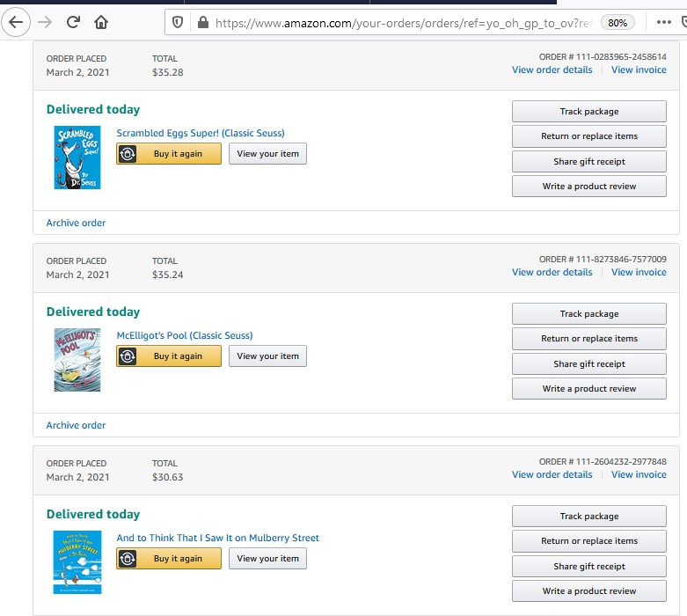The image size is (687, 616).
Task: Select order number 111-0283965-2458614 text
Action: tap(621, 57)
